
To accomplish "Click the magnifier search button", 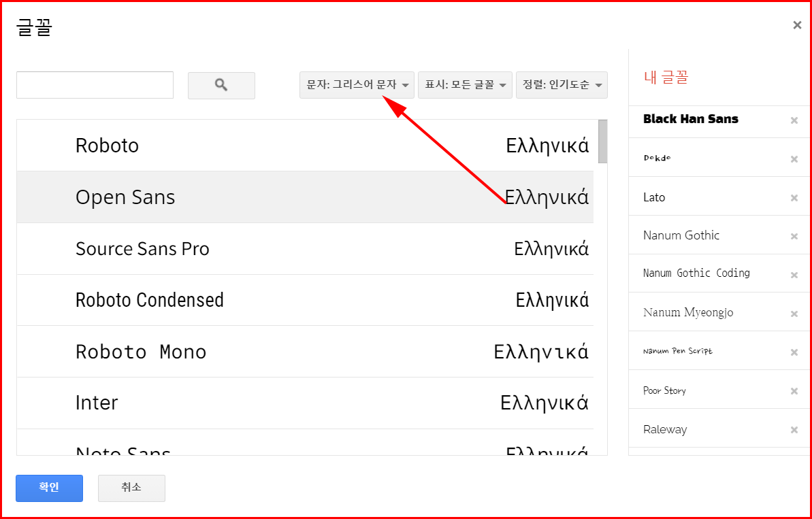I will point(221,86).
